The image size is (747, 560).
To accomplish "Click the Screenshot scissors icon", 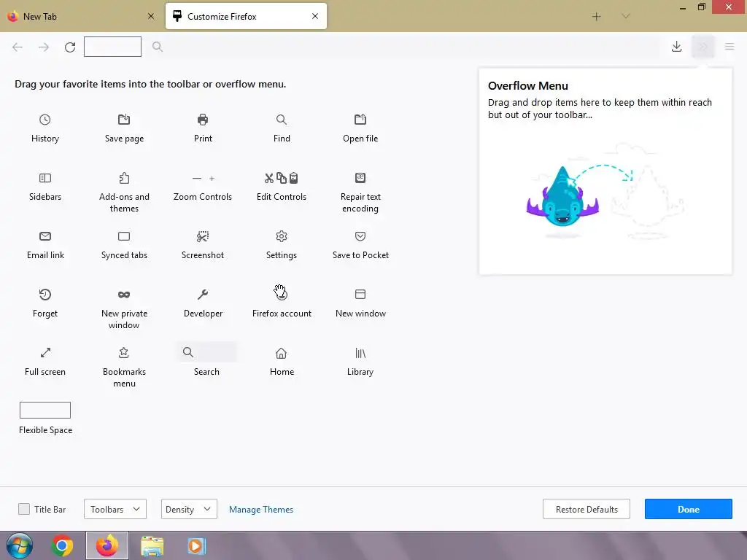I will [x=203, y=236].
